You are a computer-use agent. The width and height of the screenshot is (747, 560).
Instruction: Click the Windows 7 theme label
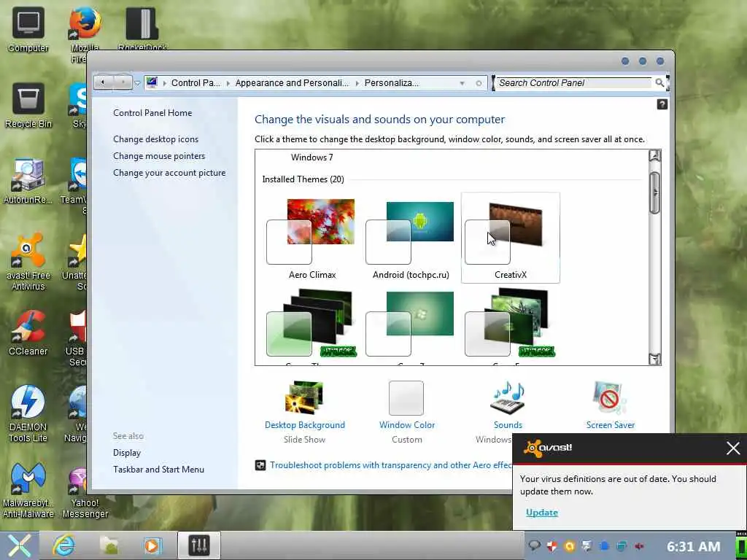[x=311, y=157]
